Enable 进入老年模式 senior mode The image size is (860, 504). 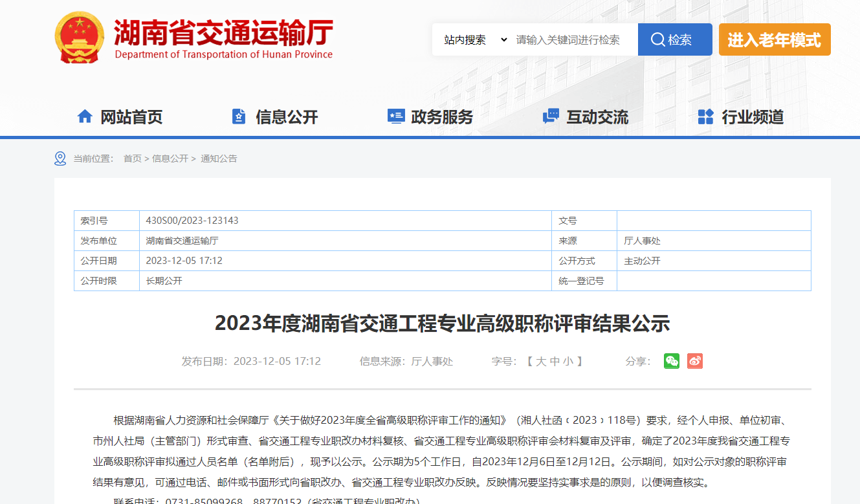click(x=774, y=40)
